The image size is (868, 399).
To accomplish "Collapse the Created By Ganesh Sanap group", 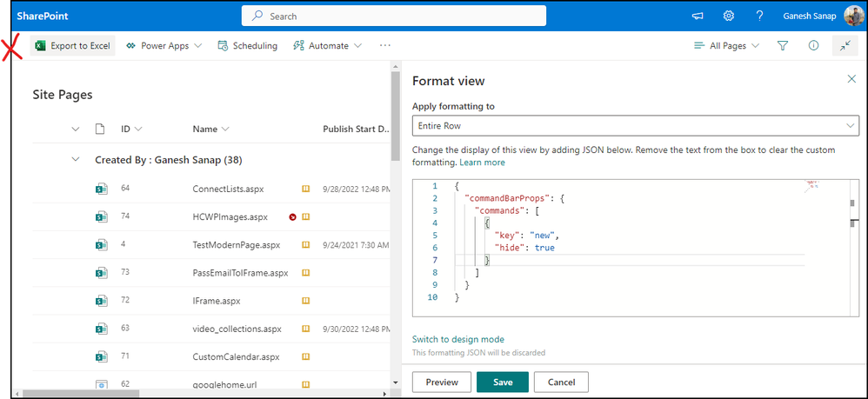I will [x=74, y=160].
